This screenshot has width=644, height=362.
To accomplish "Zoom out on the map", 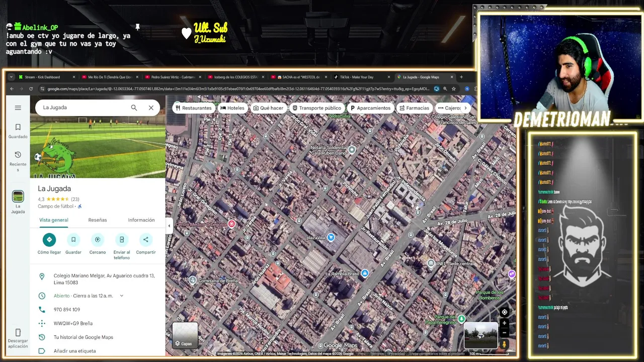I will tap(504, 333).
